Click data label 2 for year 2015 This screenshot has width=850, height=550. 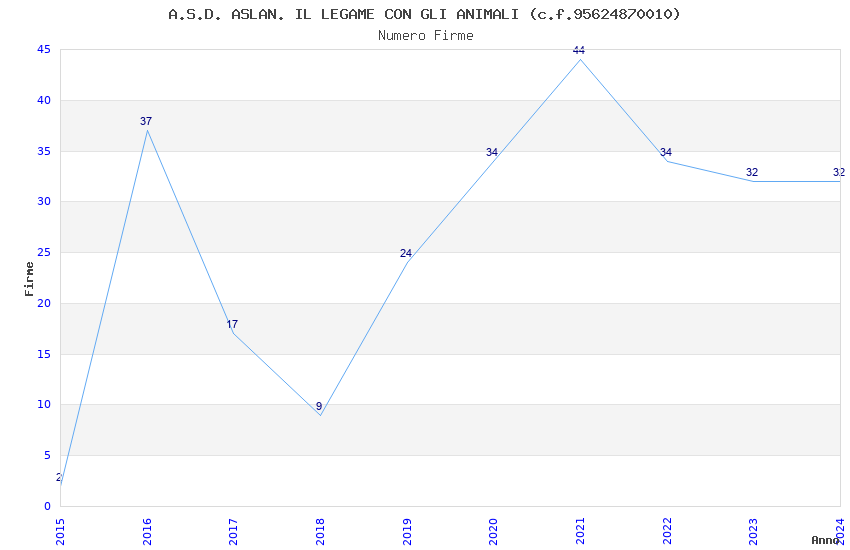pyautogui.click(x=59, y=477)
